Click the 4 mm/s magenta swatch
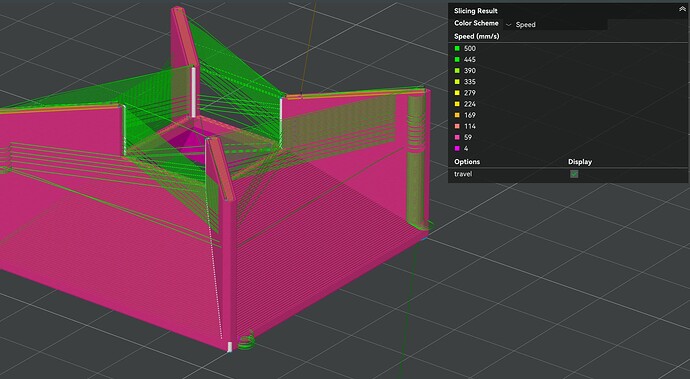690x379 pixels. pos(457,148)
